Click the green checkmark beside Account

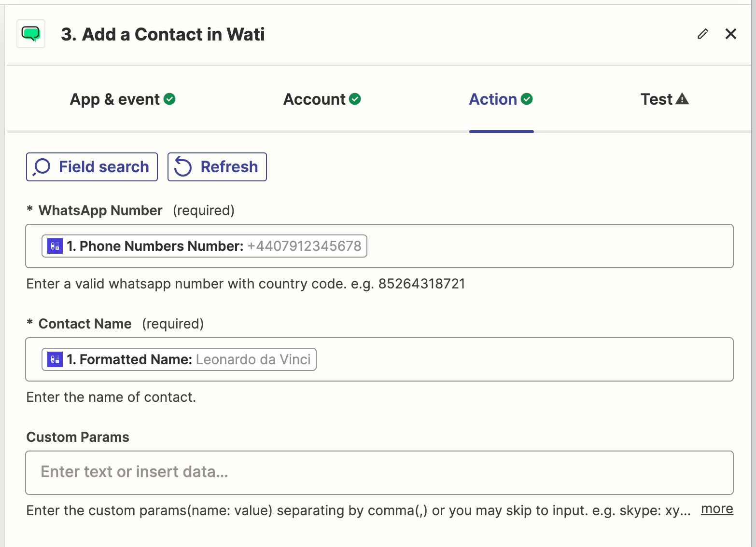(x=355, y=99)
